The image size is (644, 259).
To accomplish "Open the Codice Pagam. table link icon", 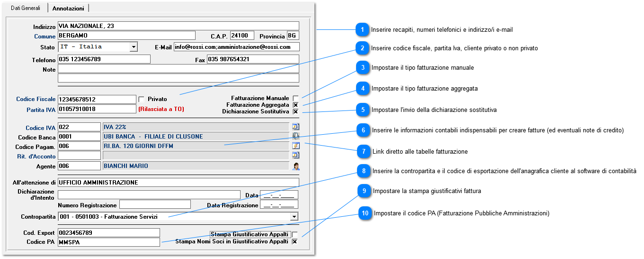I will point(296,146).
